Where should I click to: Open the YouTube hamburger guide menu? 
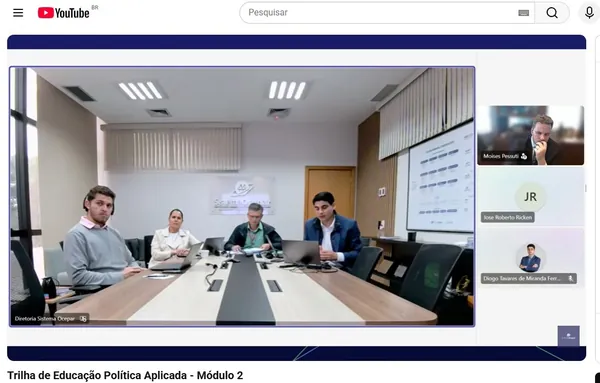pos(18,13)
